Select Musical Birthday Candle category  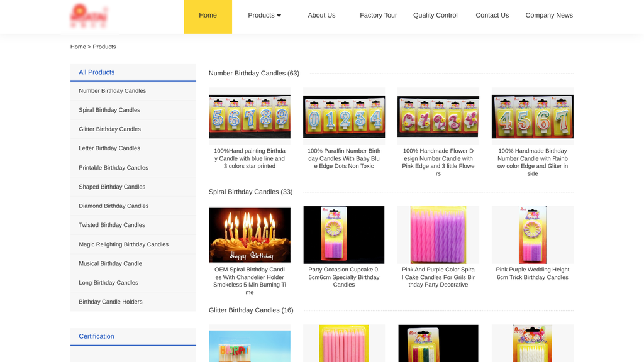click(x=111, y=264)
